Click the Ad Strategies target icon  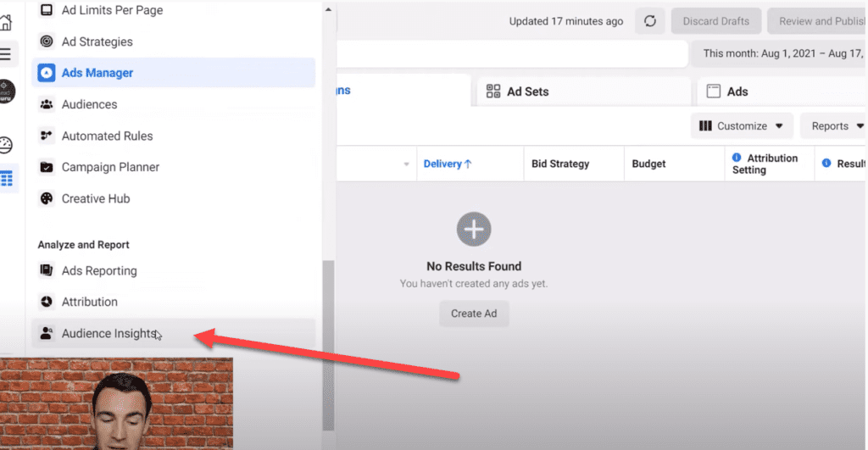pos(47,42)
